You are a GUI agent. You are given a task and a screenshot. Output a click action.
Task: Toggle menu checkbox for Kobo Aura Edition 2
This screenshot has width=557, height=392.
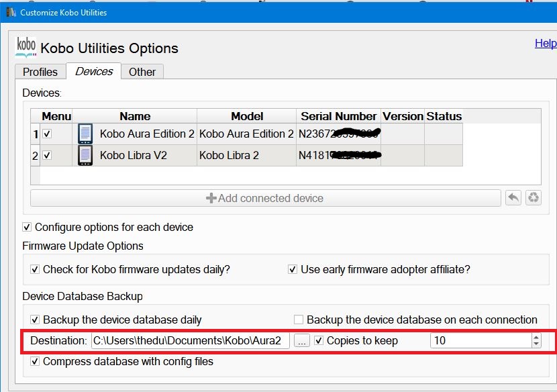click(47, 134)
